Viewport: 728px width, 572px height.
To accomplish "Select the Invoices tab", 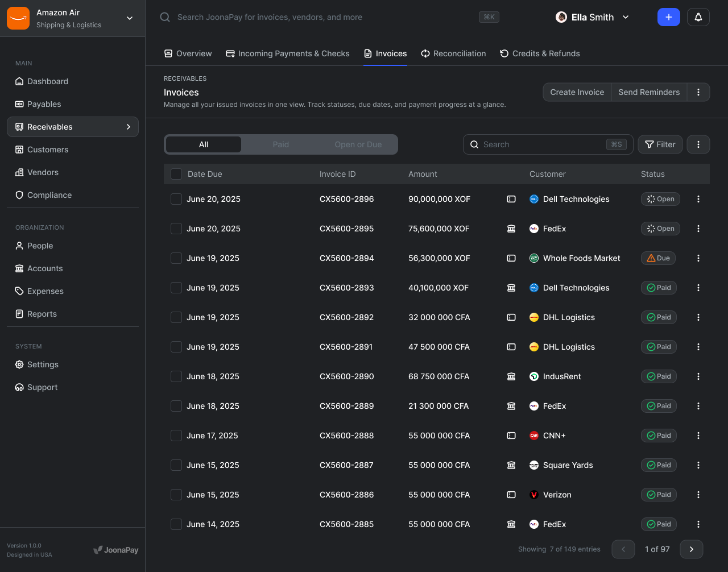I will pos(385,53).
